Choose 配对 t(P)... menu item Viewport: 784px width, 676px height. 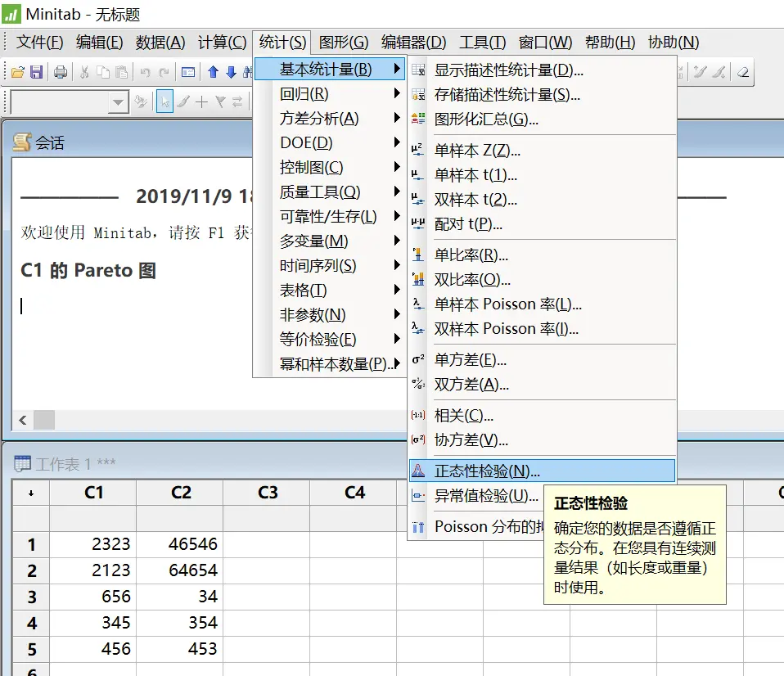(542, 224)
